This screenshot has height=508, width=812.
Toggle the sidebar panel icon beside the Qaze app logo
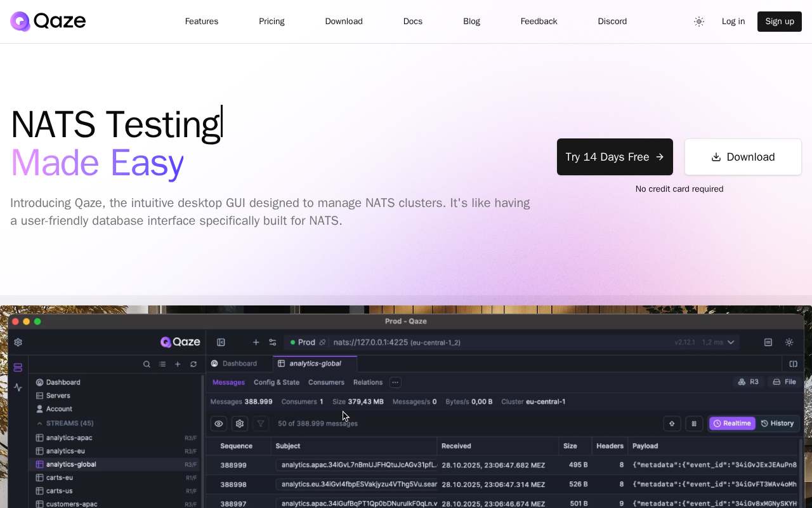(x=221, y=342)
